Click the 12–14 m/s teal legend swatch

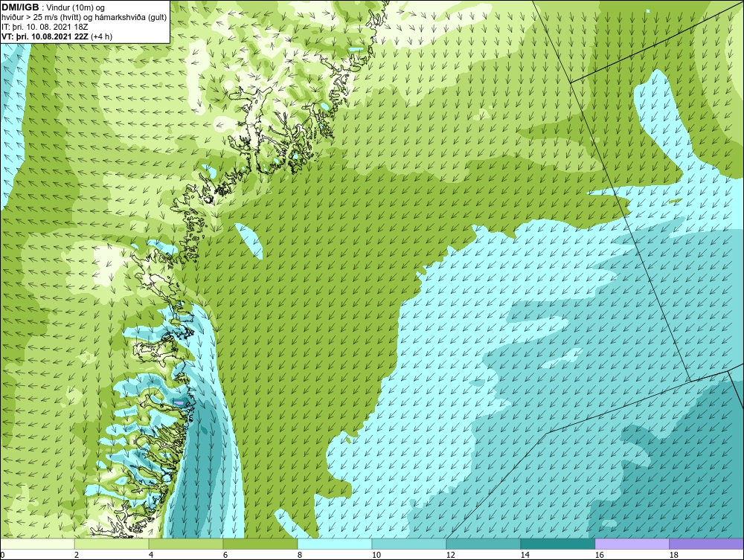[x=483, y=544]
